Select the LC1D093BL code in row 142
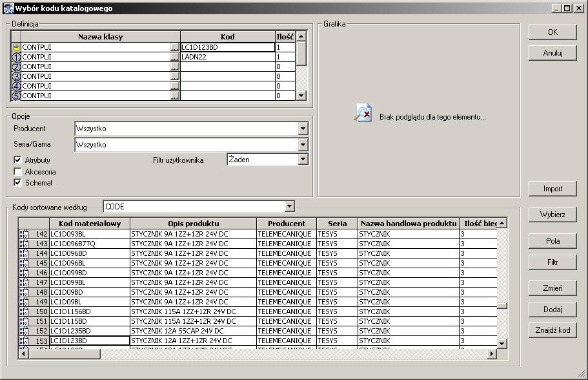The width and height of the screenshot is (588, 380). (x=90, y=234)
